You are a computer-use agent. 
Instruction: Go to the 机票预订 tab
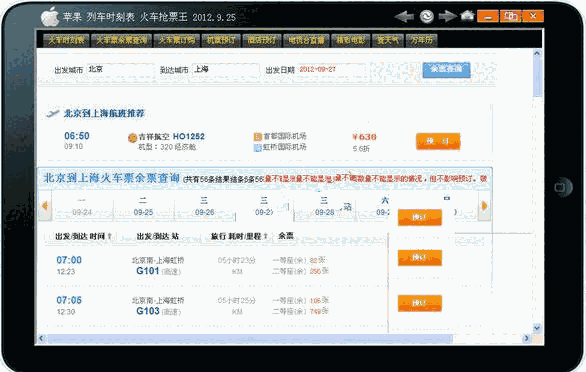pyautogui.click(x=220, y=40)
